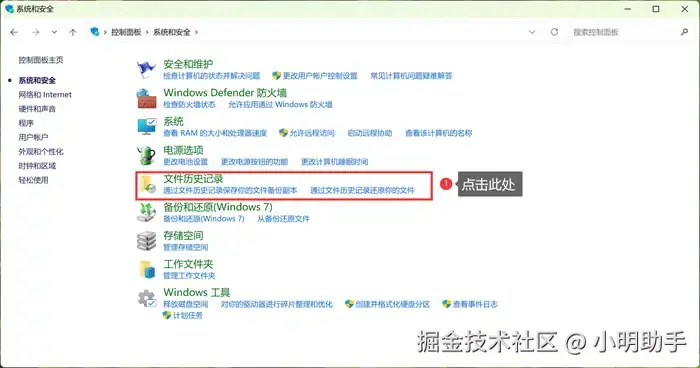Image resolution: width=700 pixels, height=368 pixels.
Task: Open the 安全和维护 flag icon
Action: [x=146, y=69]
